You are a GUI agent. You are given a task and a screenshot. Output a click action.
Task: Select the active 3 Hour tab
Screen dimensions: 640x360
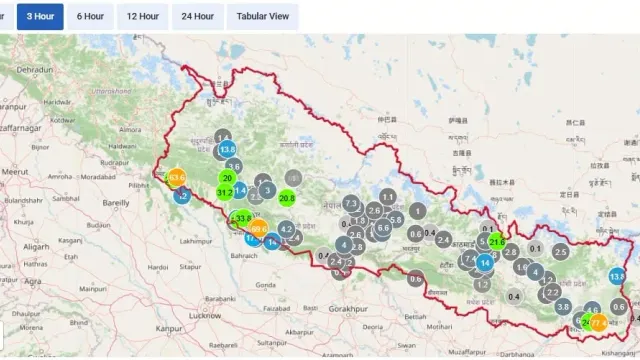point(40,17)
